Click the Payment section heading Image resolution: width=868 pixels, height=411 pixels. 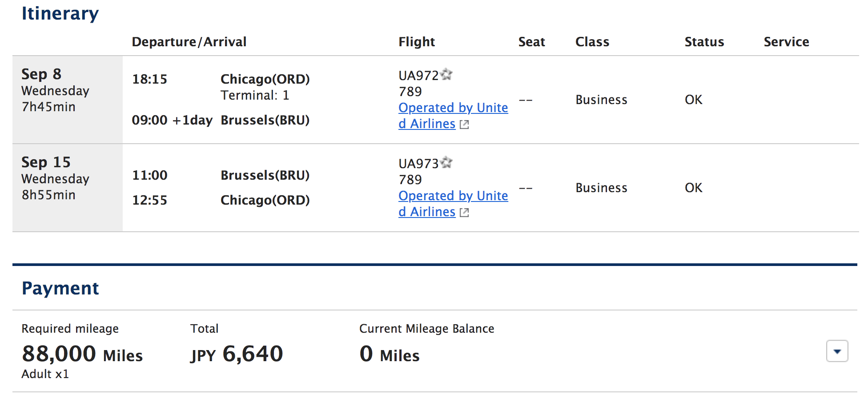tap(60, 288)
